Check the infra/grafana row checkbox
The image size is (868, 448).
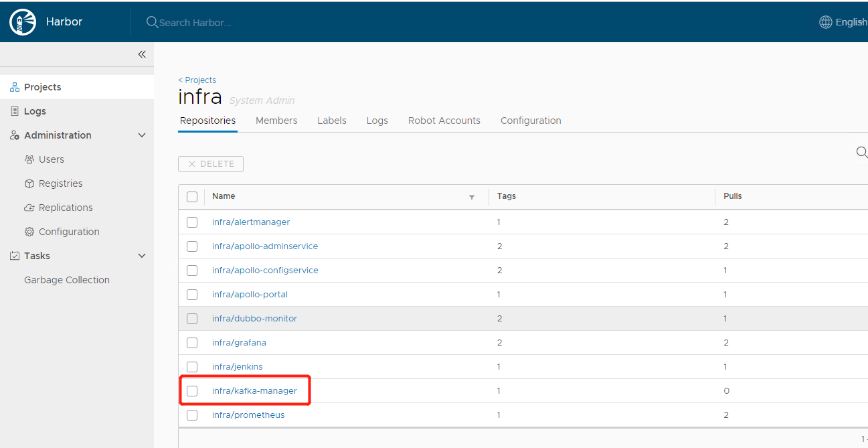coord(192,343)
